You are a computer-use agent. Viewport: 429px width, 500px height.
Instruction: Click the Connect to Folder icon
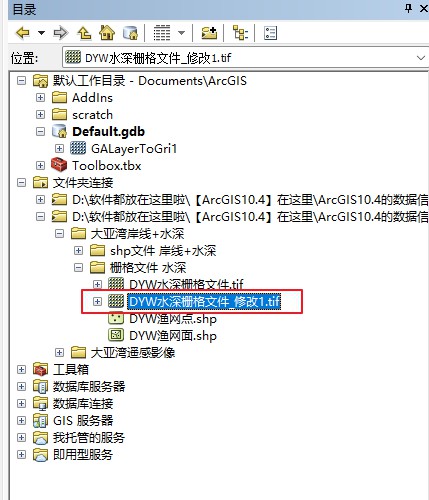209,33
